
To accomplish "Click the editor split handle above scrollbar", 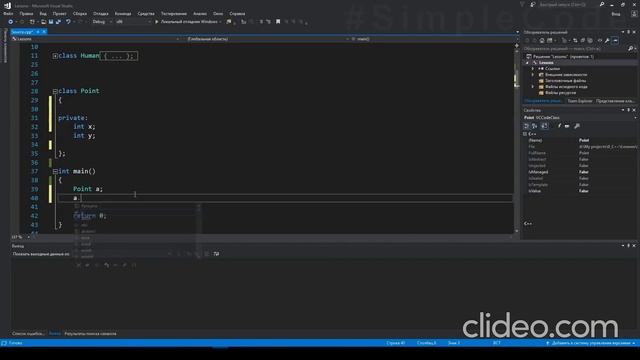I will [517, 46].
